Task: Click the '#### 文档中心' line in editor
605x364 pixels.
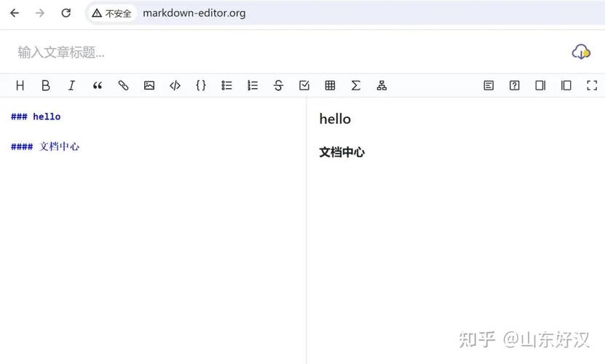Action: point(45,146)
